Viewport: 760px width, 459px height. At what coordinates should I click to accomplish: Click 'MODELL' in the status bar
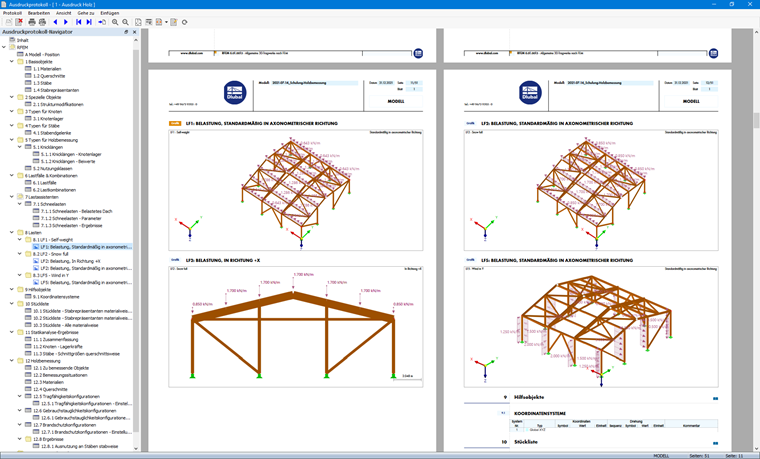click(x=661, y=456)
